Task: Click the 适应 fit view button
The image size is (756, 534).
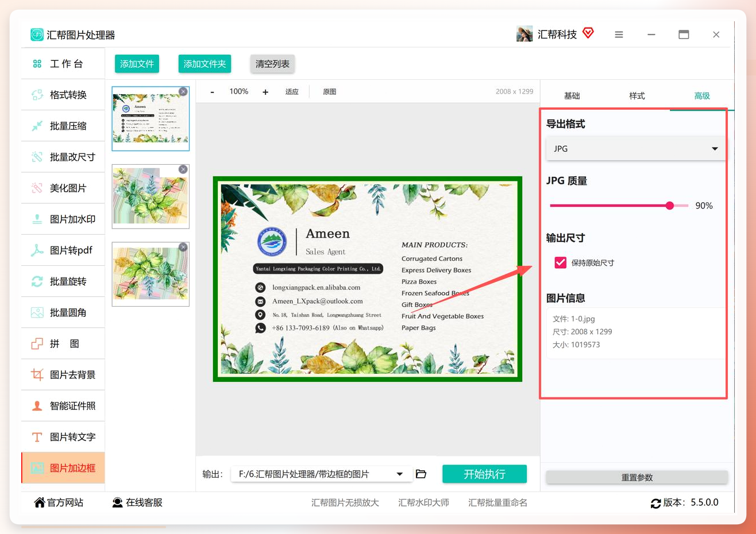Action: pyautogui.click(x=292, y=92)
